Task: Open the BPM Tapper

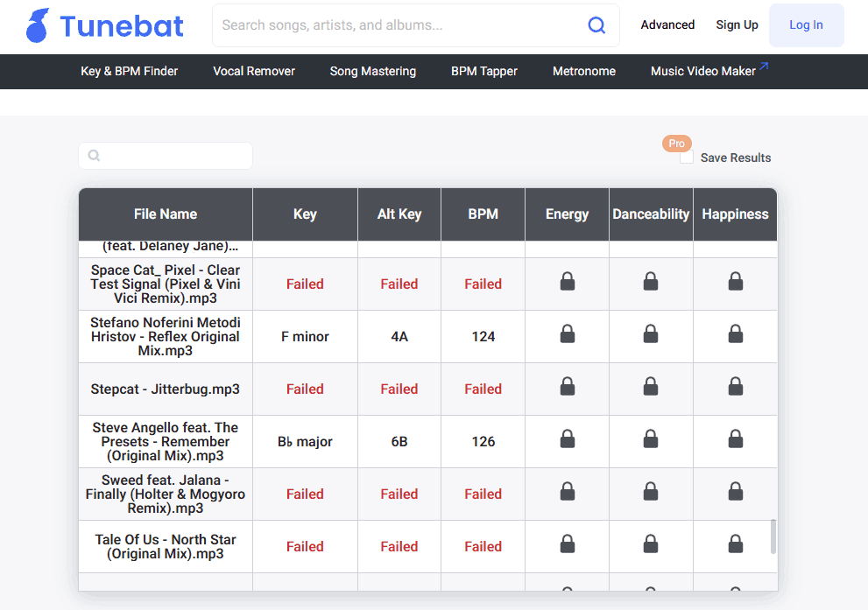Action: point(483,72)
